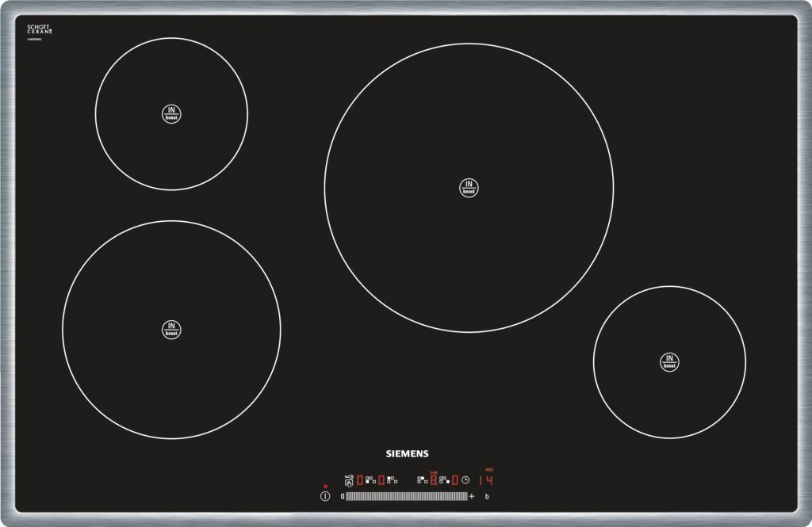Tap the IN boost symbol on the large center zone
Viewport: 812px width, 527px height.
click(469, 188)
